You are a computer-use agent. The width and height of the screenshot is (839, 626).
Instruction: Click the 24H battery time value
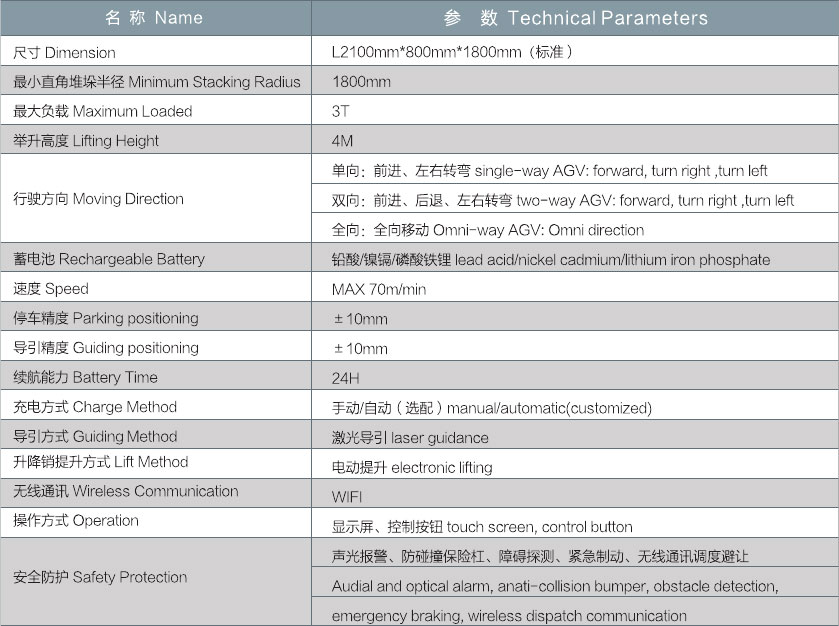coord(345,378)
